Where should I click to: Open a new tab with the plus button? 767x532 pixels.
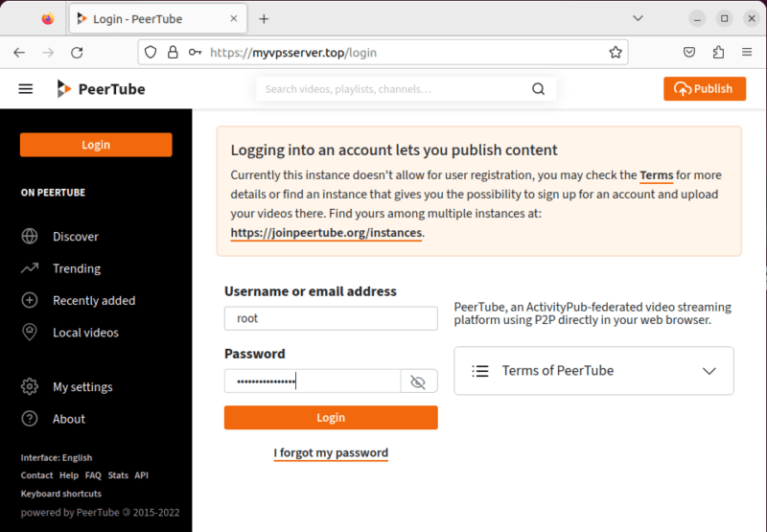[264, 19]
